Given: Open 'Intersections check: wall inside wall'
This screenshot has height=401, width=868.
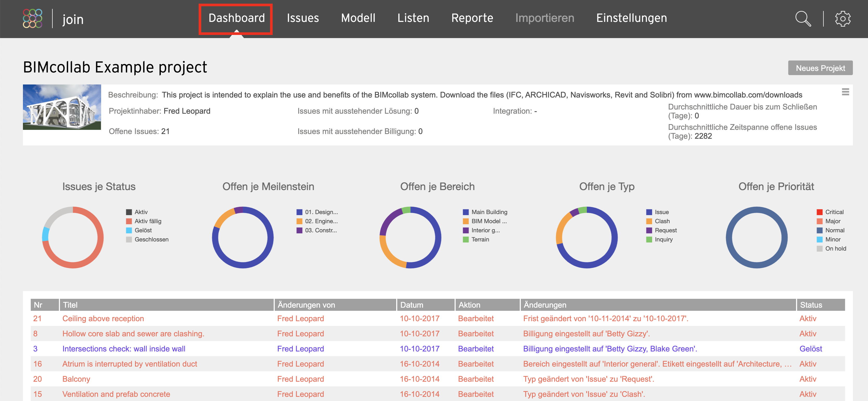Looking at the screenshot, I should [x=124, y=349].
